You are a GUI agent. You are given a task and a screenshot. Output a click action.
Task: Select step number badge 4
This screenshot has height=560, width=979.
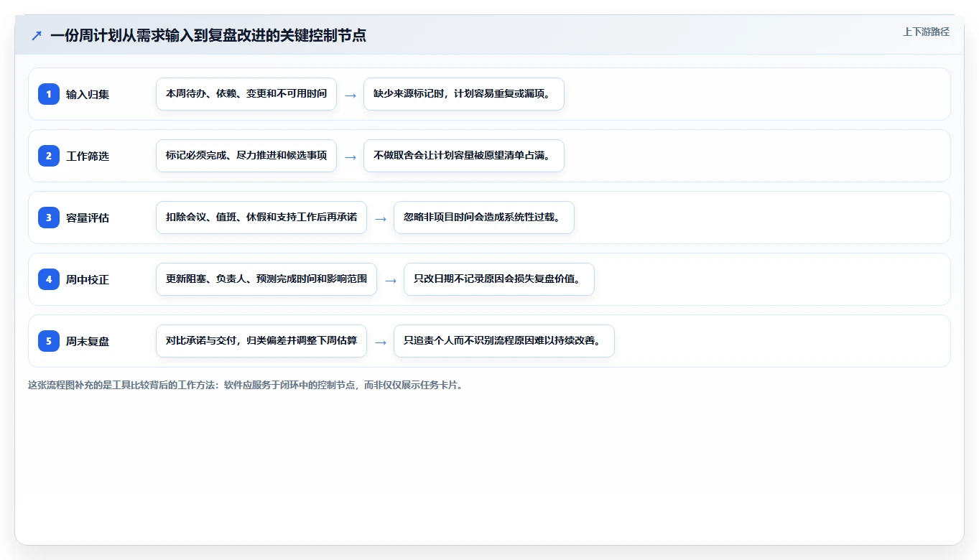[x=49, y=279]
